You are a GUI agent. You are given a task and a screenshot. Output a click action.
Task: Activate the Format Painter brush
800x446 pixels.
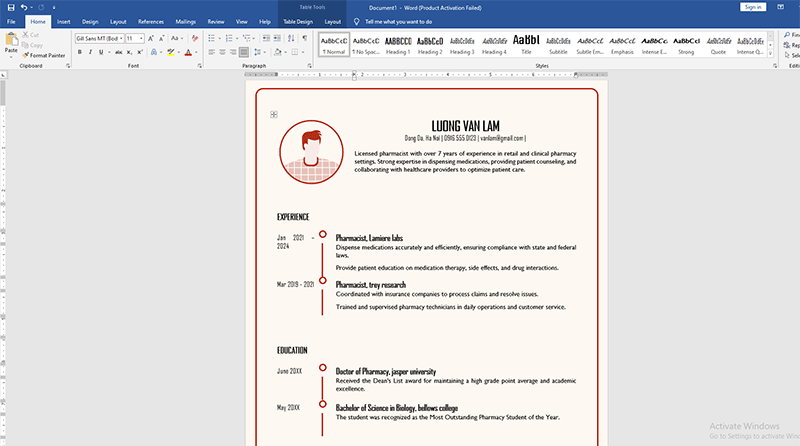43,55
